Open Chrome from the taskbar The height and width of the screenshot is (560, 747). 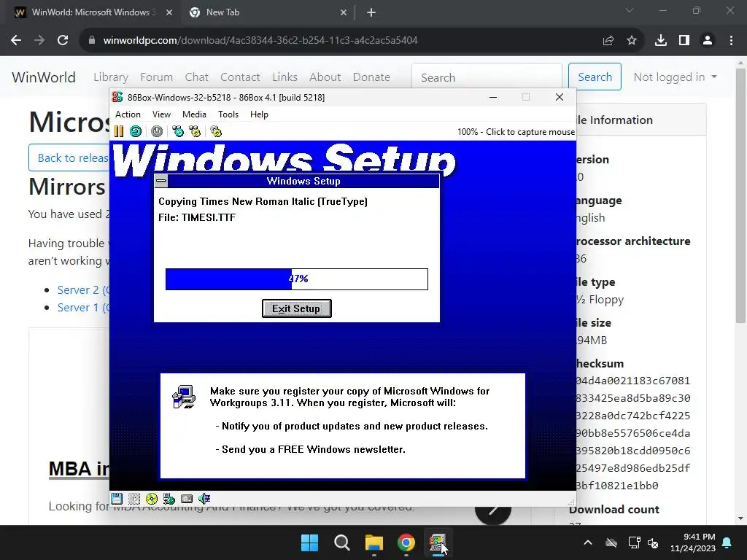406,542
